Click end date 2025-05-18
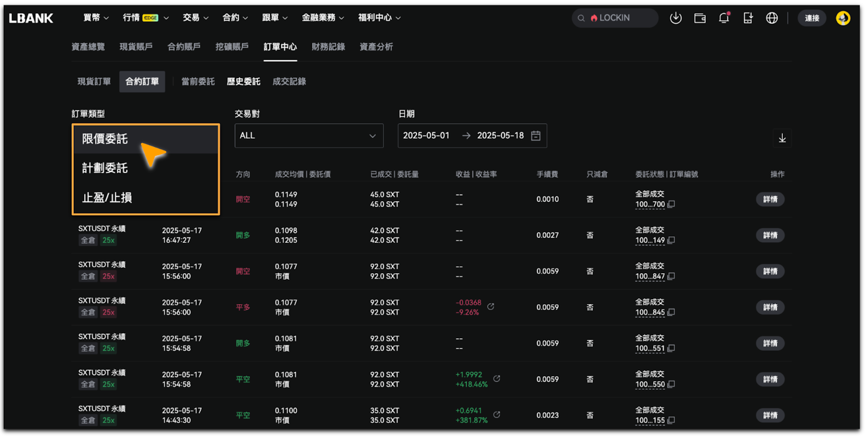The height and width of the screenshot is (438, 868). 500,136
